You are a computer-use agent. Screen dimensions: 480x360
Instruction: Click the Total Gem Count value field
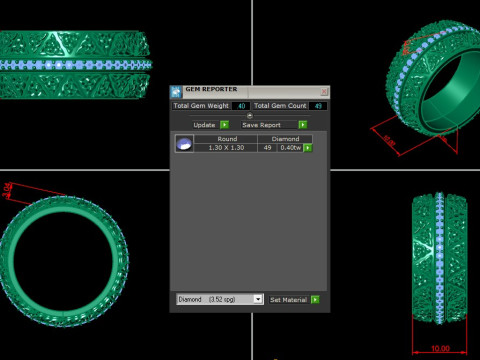(x=318, y=106)
